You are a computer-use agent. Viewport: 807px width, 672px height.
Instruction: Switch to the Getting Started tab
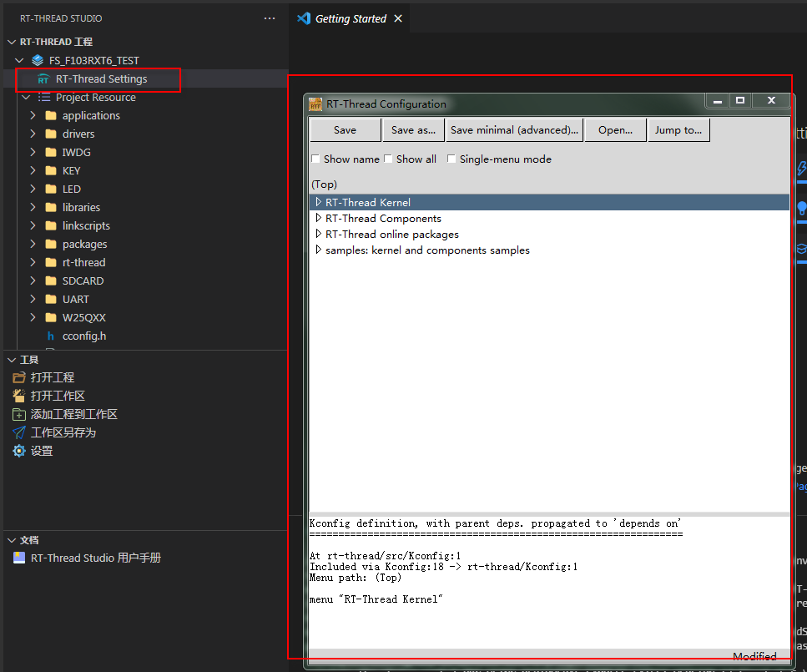click(351, 19)
